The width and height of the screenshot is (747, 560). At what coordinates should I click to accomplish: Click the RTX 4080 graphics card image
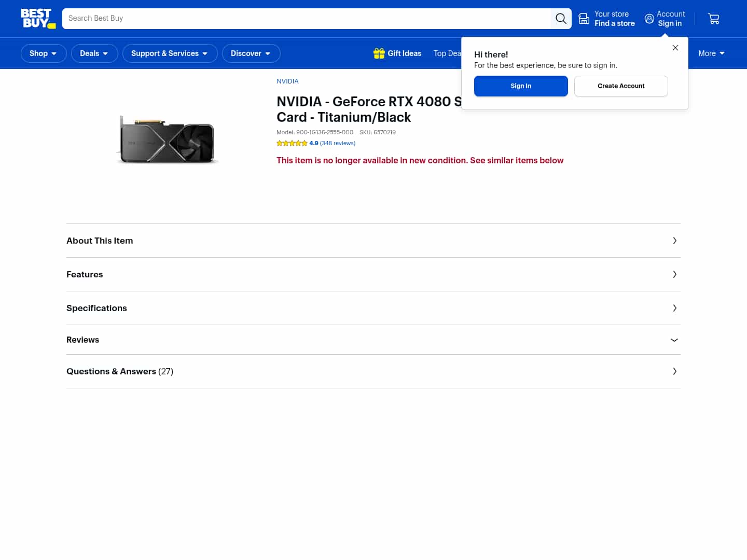point(167,140)
